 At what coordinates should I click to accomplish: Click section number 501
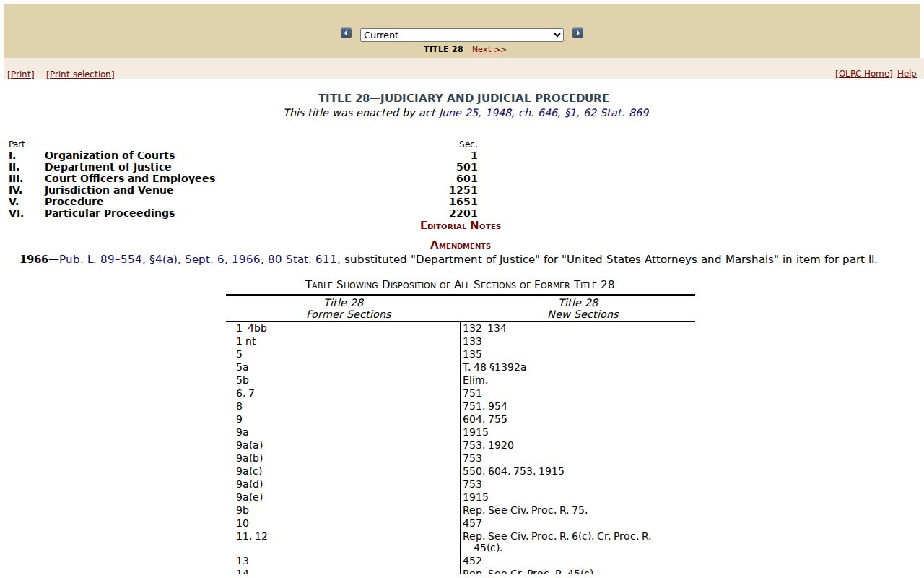466,167
